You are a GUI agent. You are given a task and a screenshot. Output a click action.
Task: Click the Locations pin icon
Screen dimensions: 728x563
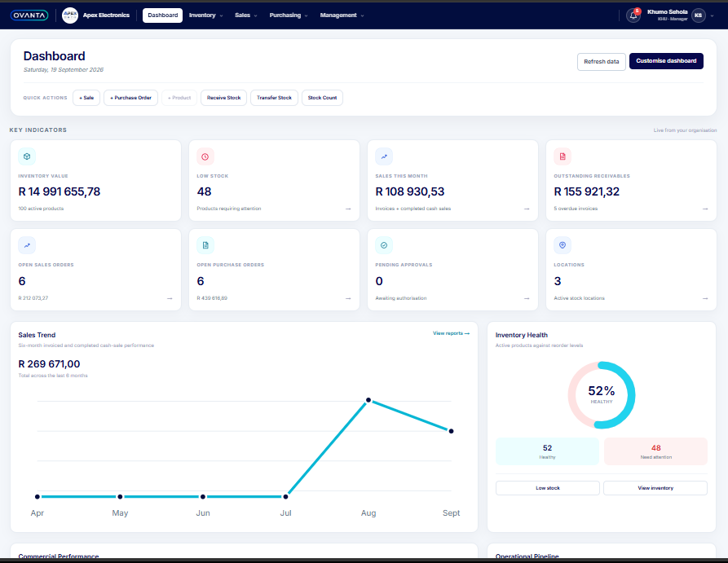(x=563, y=245)
